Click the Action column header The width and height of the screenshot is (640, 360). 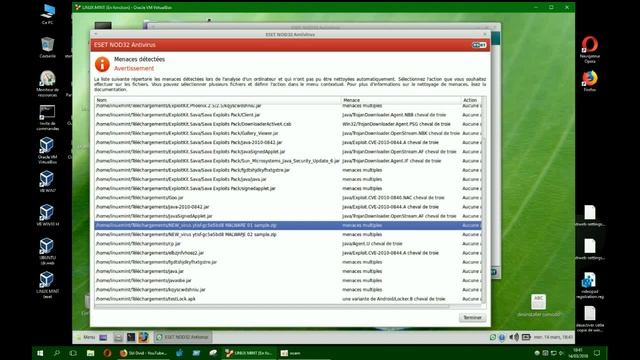471,100
